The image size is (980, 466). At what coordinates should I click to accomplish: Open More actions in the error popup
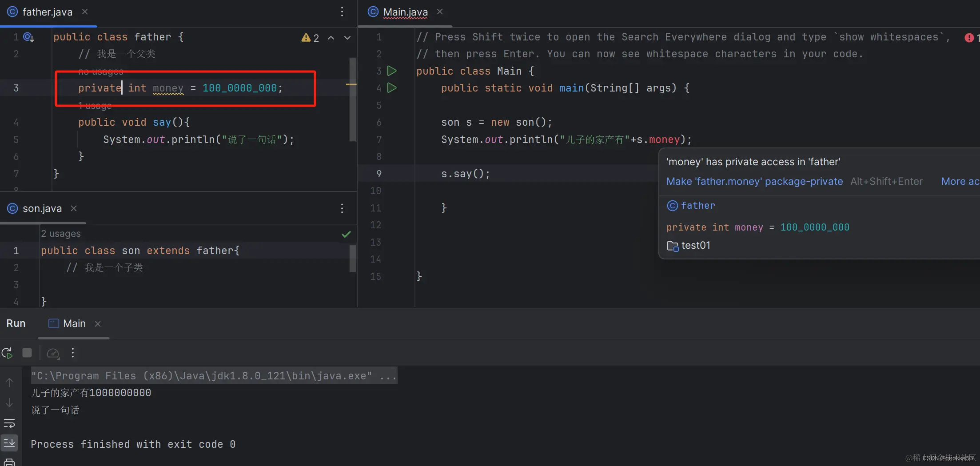(960, 181)
